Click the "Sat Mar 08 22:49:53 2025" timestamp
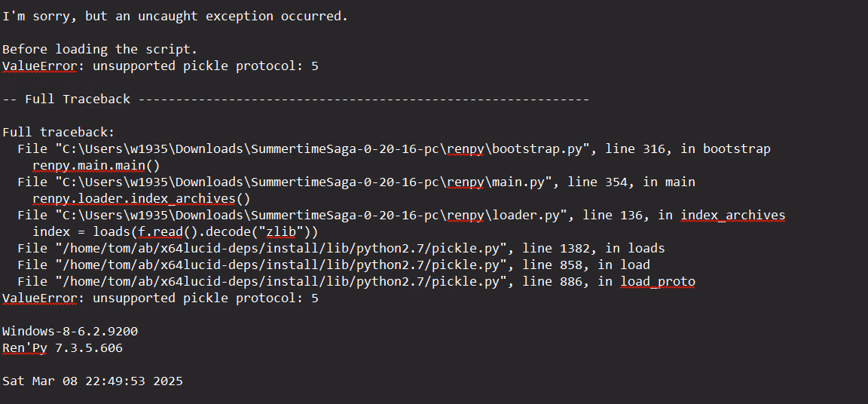 pyautogui.click(x=93, y=381)
